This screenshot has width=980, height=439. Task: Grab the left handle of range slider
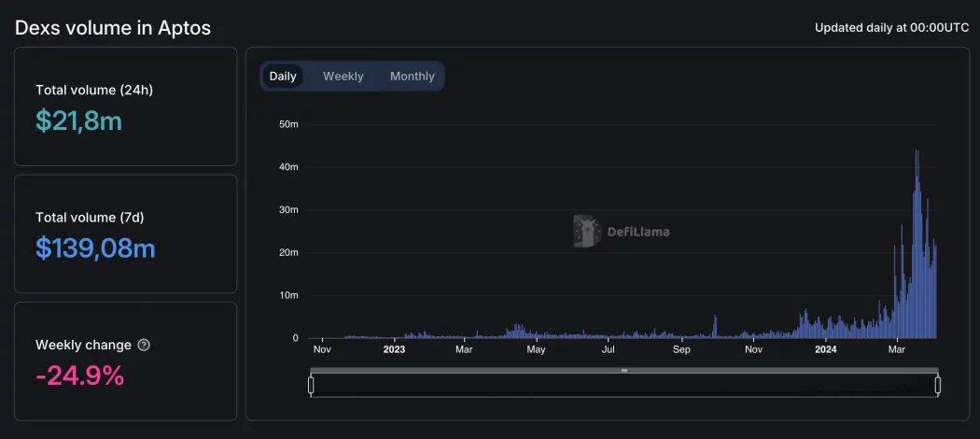point(312,385)
